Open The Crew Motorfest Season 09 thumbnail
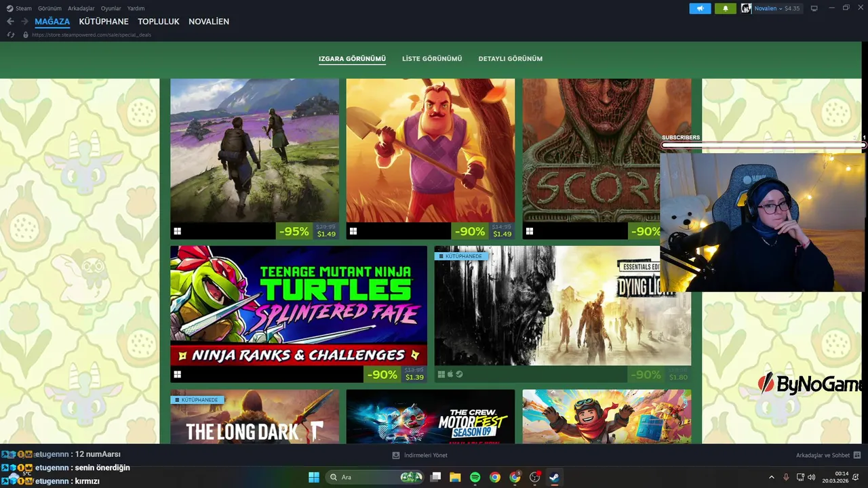This screenshot has width=868, height=488. point(431,417)
